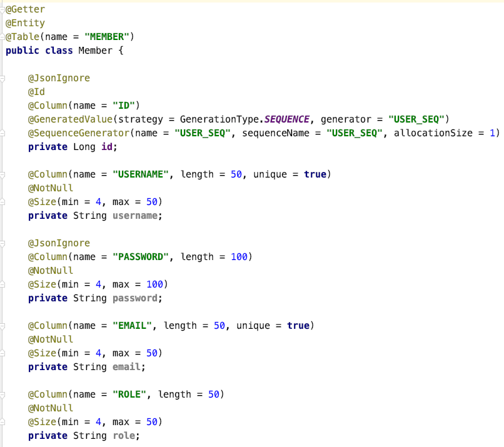504x447 pixels.
Task: Click the SEQUENCE enum constant
Action: click(287, 119)
